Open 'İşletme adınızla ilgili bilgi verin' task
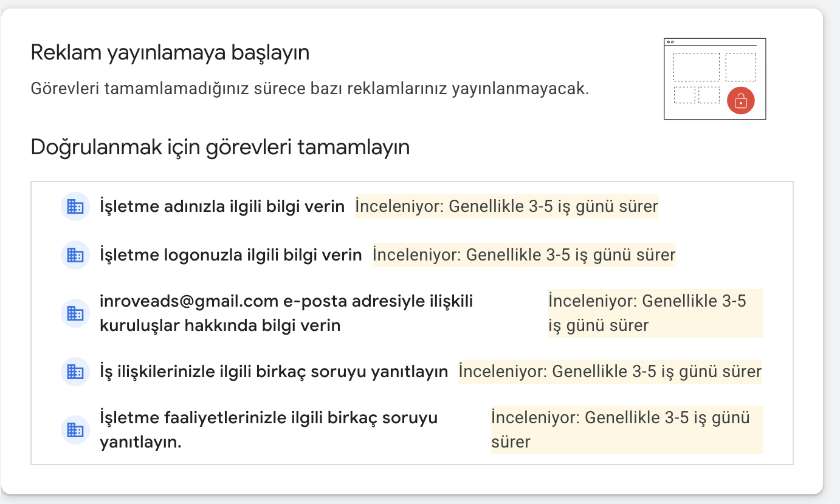 [222, 206]
